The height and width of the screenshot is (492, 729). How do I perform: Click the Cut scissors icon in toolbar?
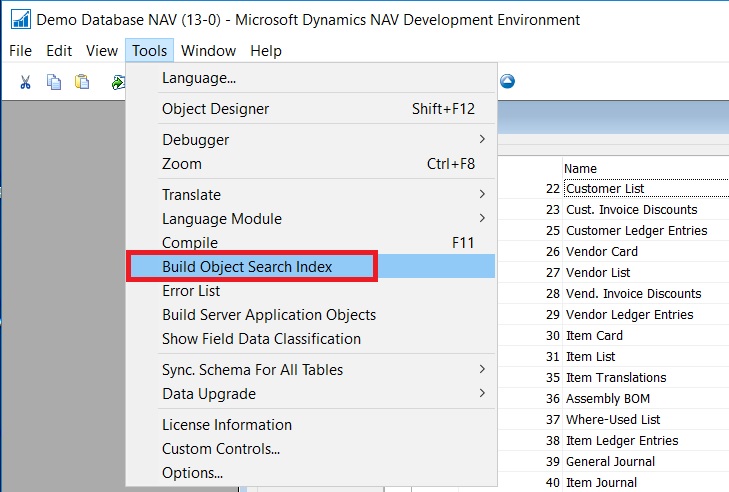point(25,82)
